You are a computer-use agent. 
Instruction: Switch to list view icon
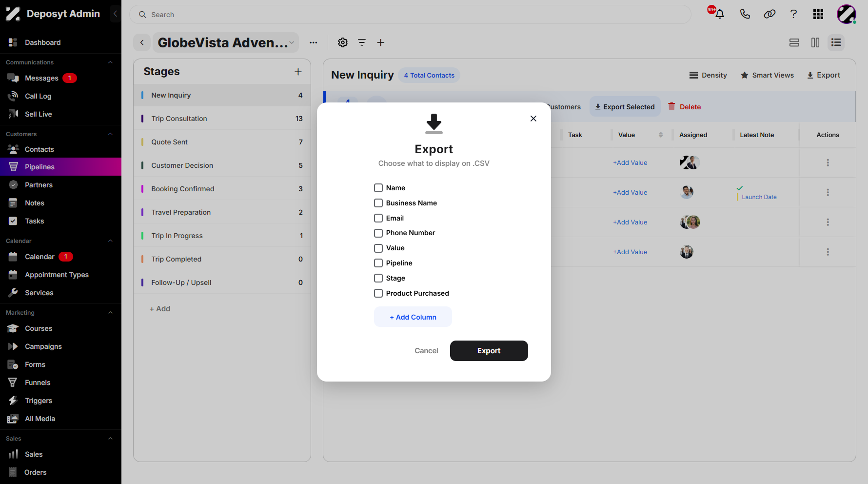pyautogui.click(x=836, y=42)
